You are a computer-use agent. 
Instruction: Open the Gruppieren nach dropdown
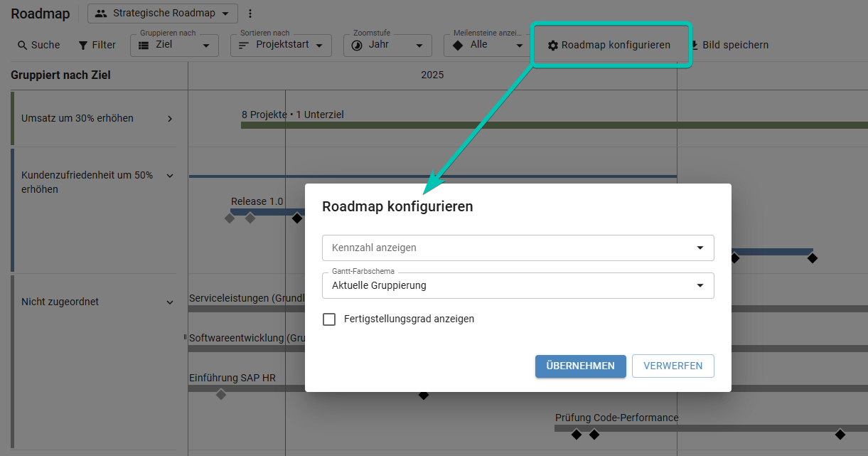tap(174, 45)
